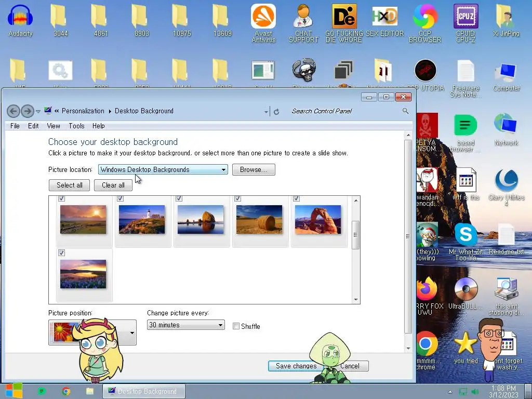532x399 pixels.
Task: Open File Explorer from the taskbar
Action: 89,391
